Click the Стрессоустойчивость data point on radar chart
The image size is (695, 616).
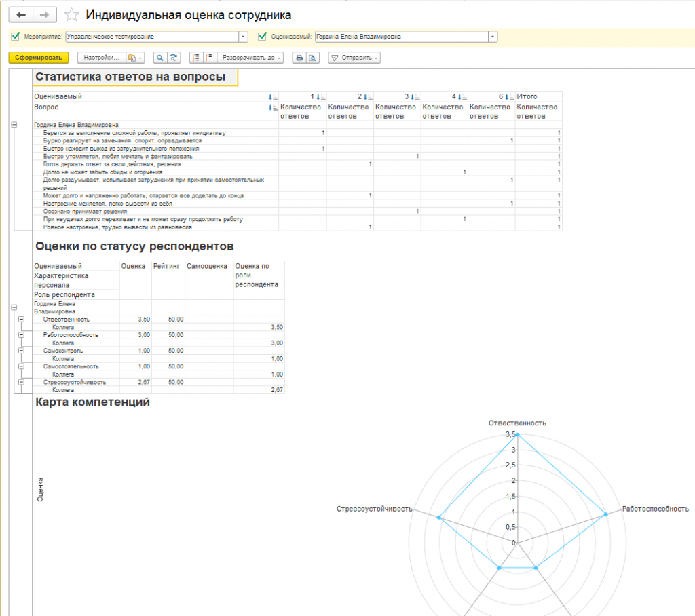click(439, 518)
